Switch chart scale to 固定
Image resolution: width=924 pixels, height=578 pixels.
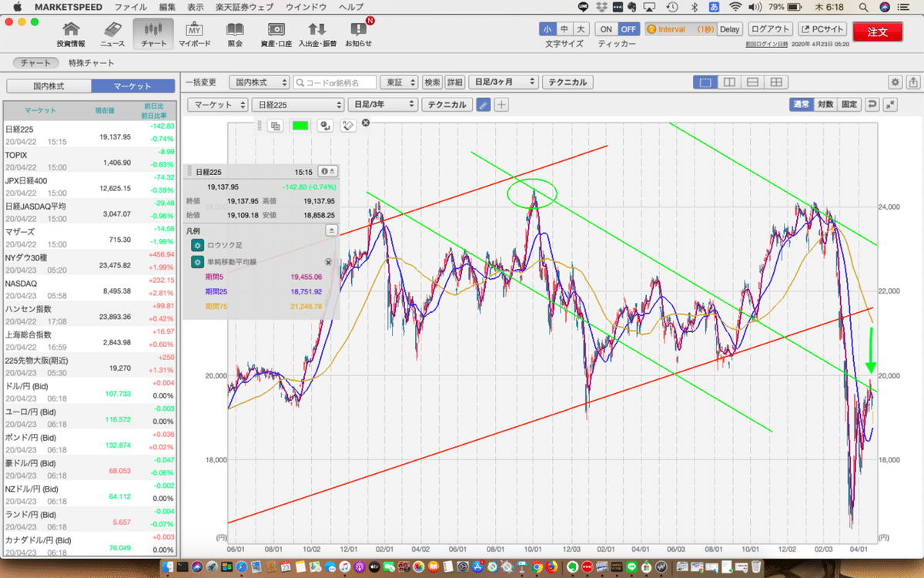click(849, 105)
